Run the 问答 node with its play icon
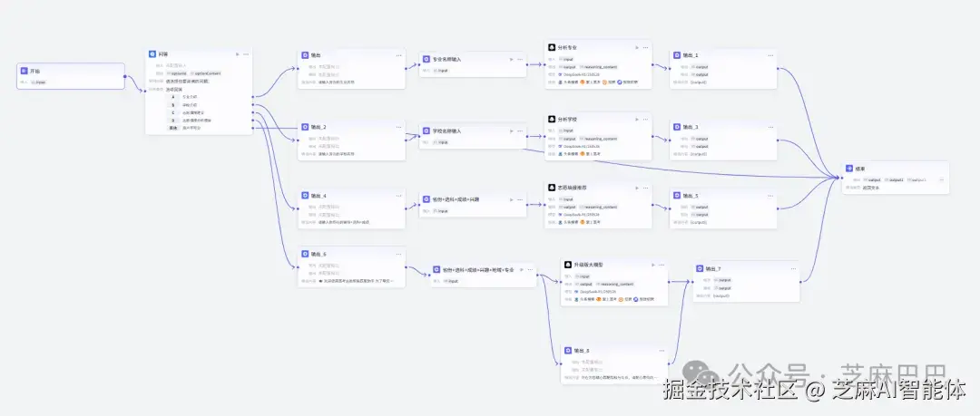The height and width of the screenshot is (416, 980). tap(238, 54)
